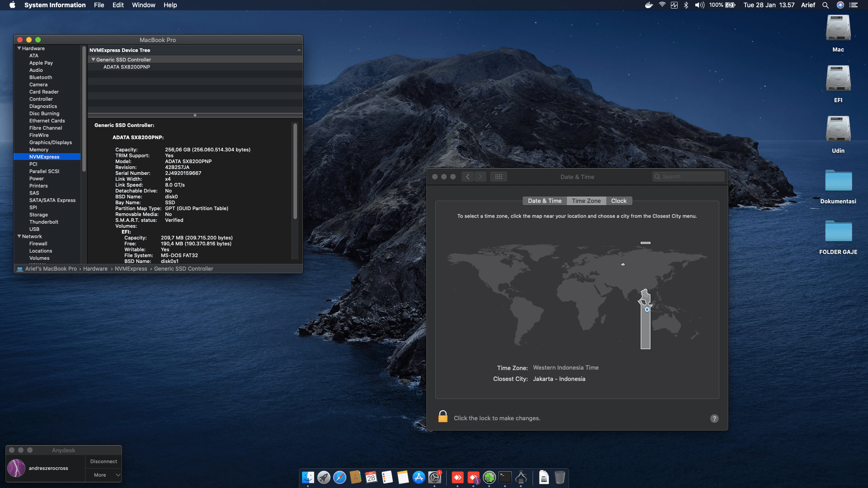Click System Information icon in the Dock
The width and height of the screenshot is (868, 488).
pyautogui.click(x=521, y=477)
